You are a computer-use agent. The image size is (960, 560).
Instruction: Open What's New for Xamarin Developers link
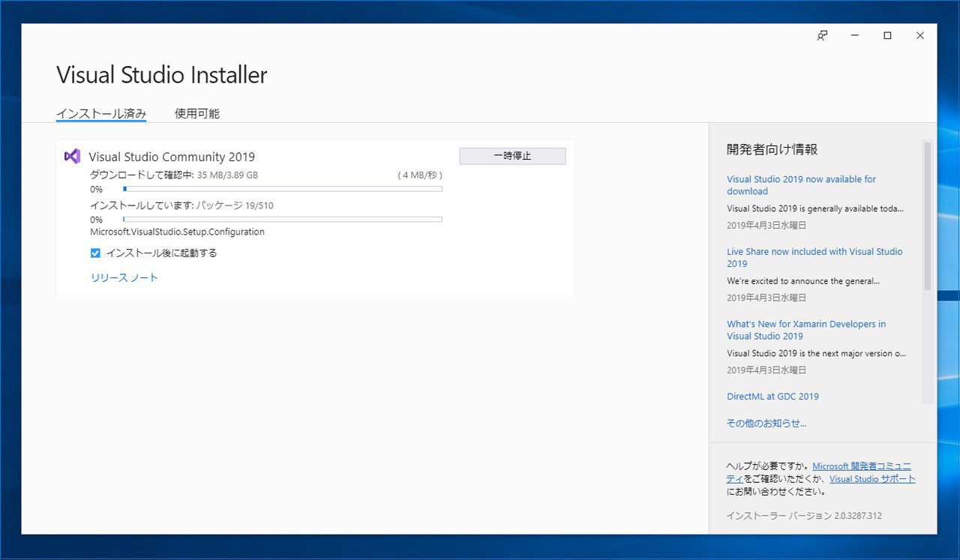[x=806, y=330]
